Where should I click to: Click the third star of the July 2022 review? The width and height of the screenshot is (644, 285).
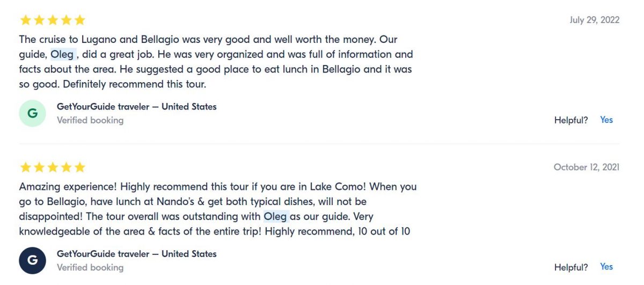53,20
